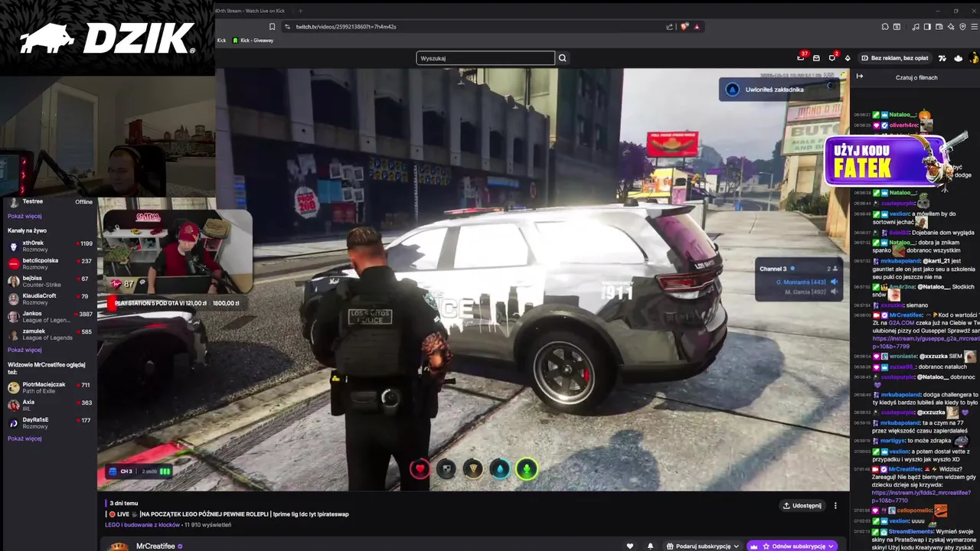This screenshot has width=980, height=551.
Task: Open the three-dot options menu beside Udostępnij
Action: (x=835, y=506)
